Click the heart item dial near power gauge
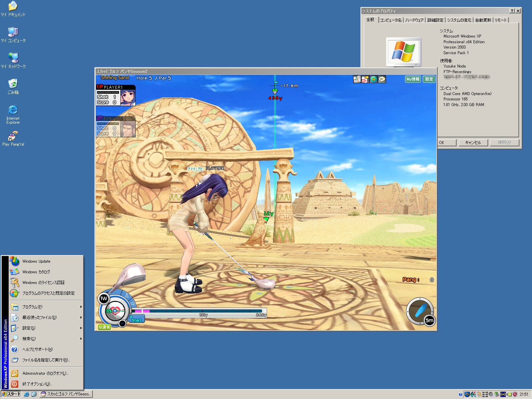The height and width of the screenshot is (399, 532). (x=115, y=311)
